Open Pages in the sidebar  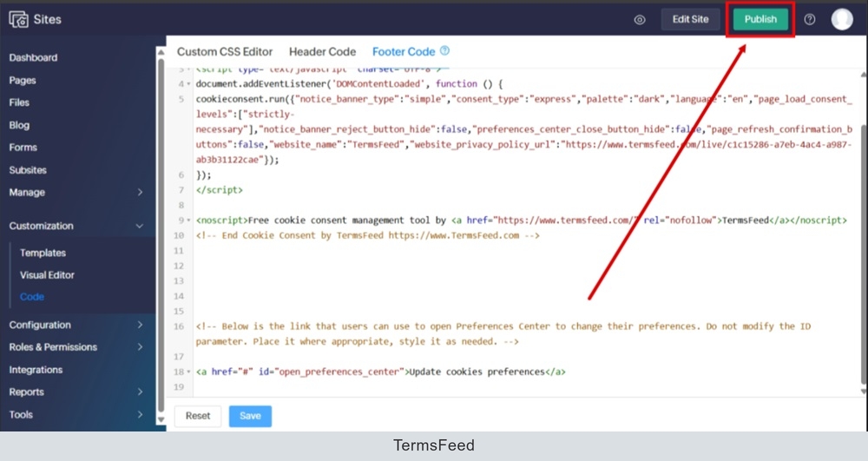23,80
